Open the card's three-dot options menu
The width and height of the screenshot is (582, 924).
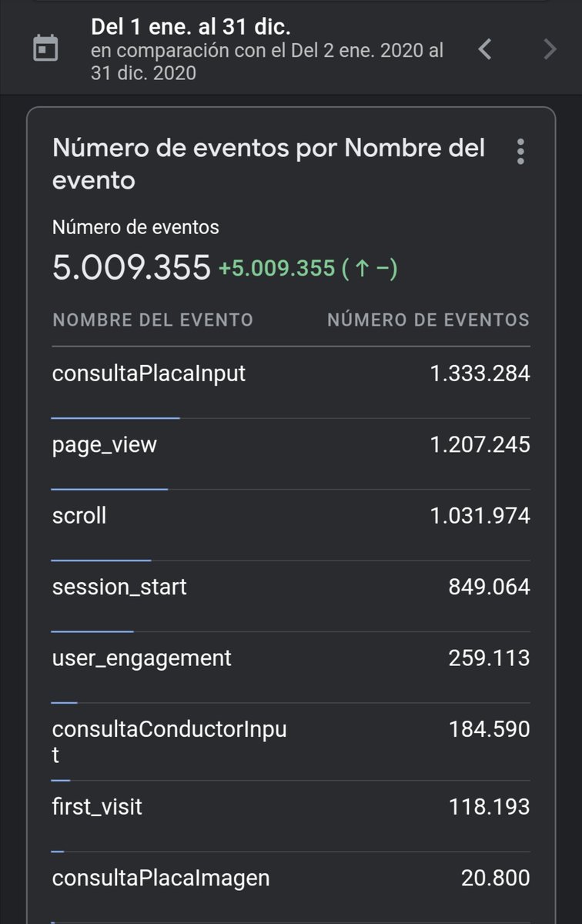[x=521, y=152]
